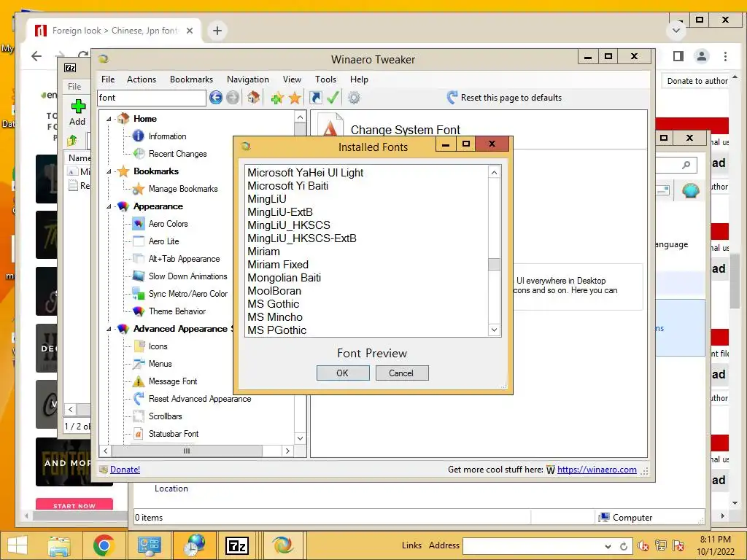Select Theme Behavior tree item
The height and width of the screenshot is (560, 747).
(x=177, y=311)
